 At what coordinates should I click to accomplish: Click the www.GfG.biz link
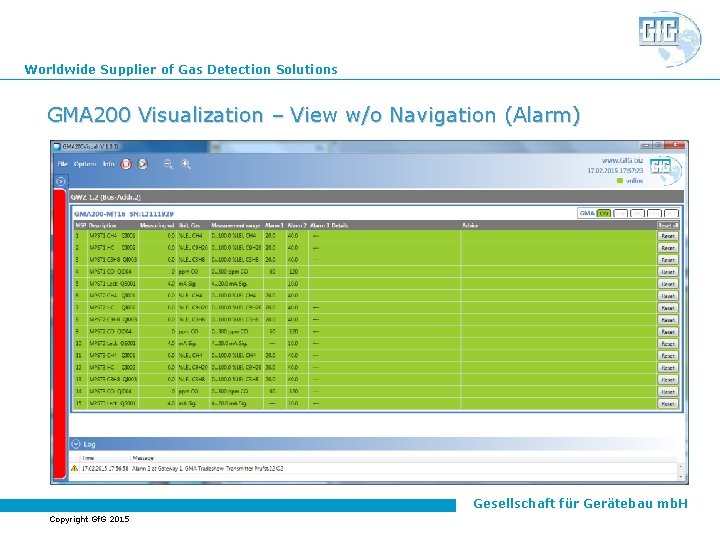tap(622, 160)
